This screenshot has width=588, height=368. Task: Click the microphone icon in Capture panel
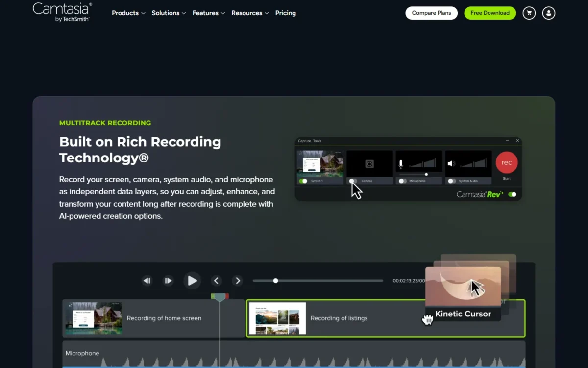point(401,164)
